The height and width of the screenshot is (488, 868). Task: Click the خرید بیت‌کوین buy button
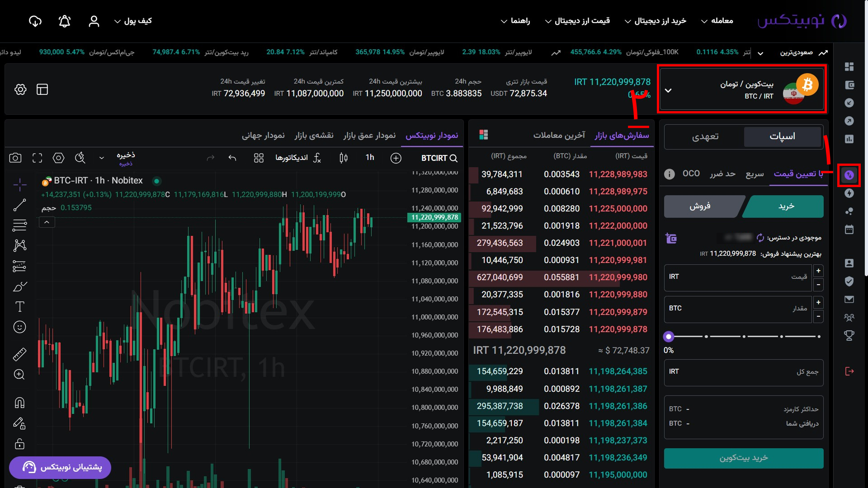coord(744,458)
